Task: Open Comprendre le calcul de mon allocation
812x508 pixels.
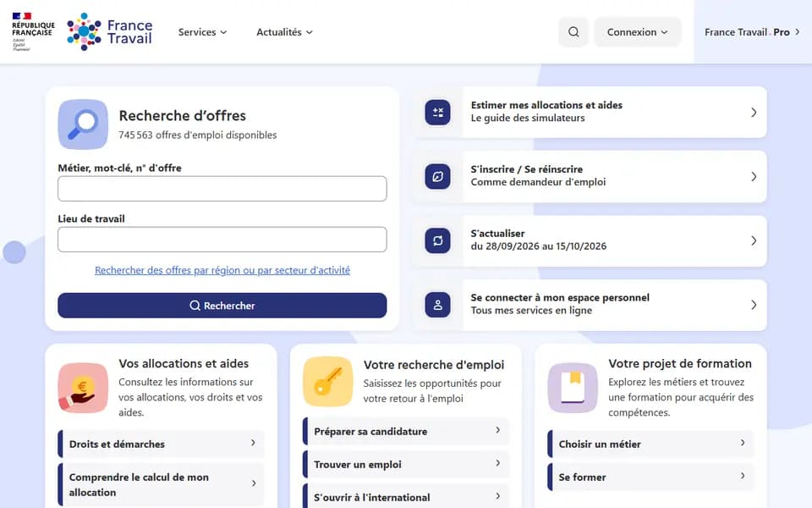Action: pyautogui.click(x=161, y=484)
